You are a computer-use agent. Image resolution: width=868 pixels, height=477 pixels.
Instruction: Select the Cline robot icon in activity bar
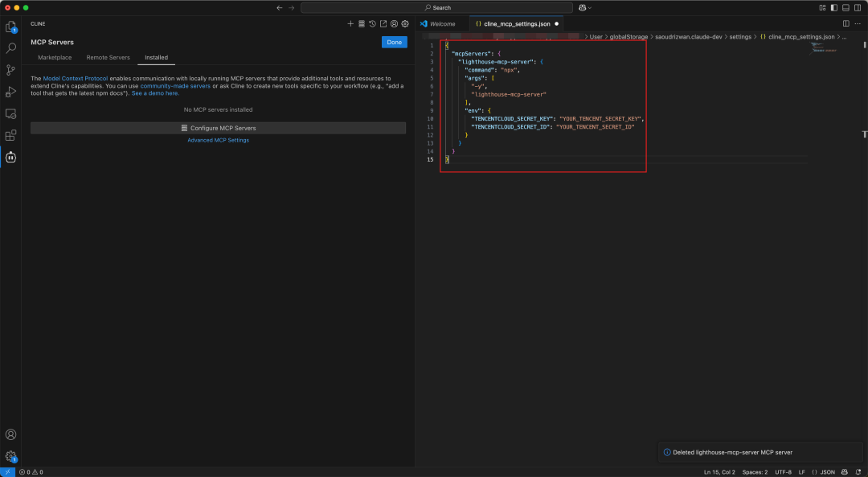pyautogui.click(x=10, y=158)
